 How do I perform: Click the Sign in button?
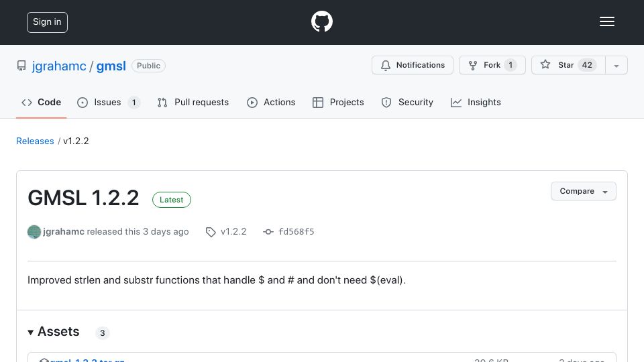[47, 22]
